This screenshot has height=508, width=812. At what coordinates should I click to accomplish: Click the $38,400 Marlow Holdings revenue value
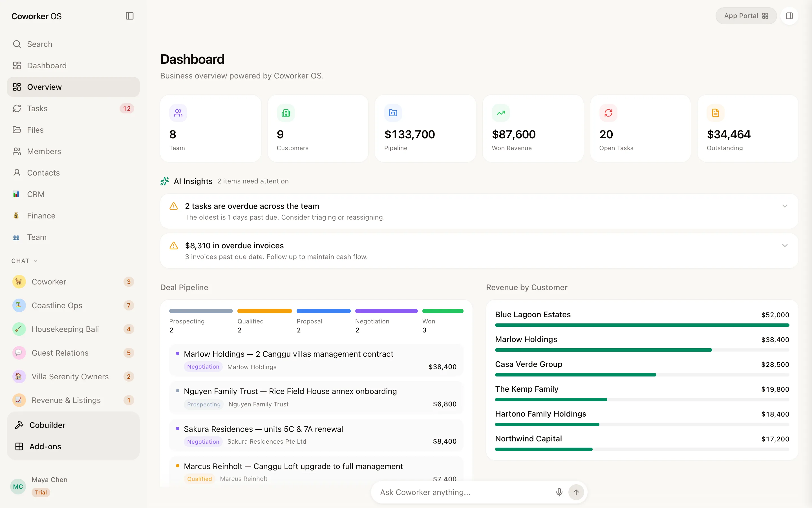coord(775,340)
